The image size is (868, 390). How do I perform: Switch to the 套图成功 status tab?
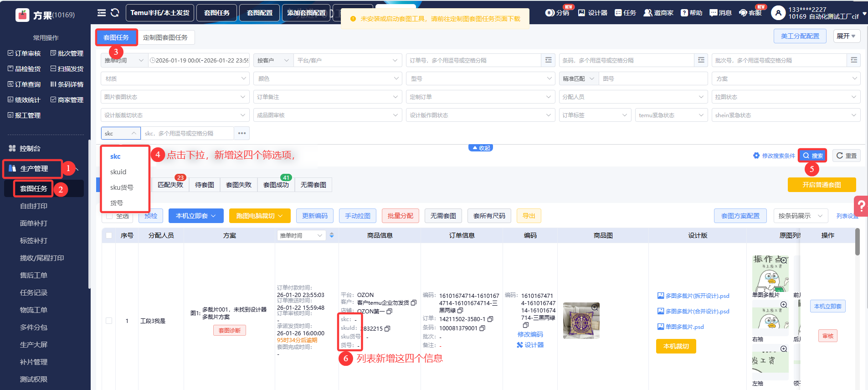[276, 185]
